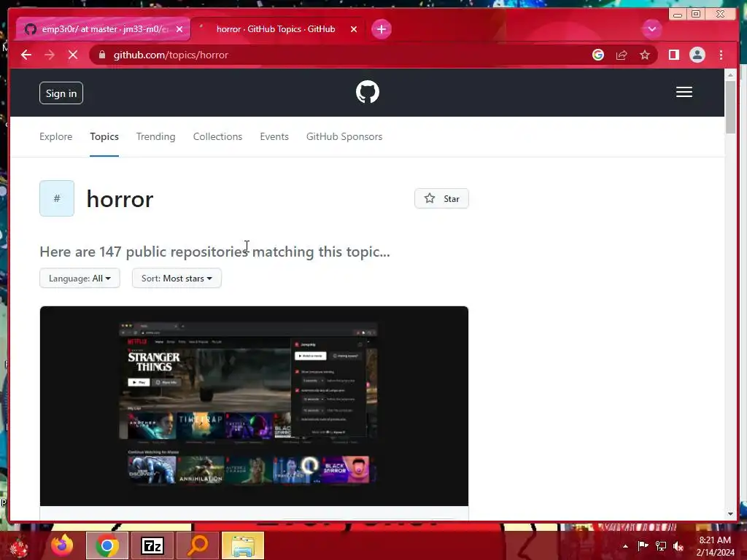The image size is (747, 560).
Task: Launch Firefox from the taskbar
Action: (63, 545)
